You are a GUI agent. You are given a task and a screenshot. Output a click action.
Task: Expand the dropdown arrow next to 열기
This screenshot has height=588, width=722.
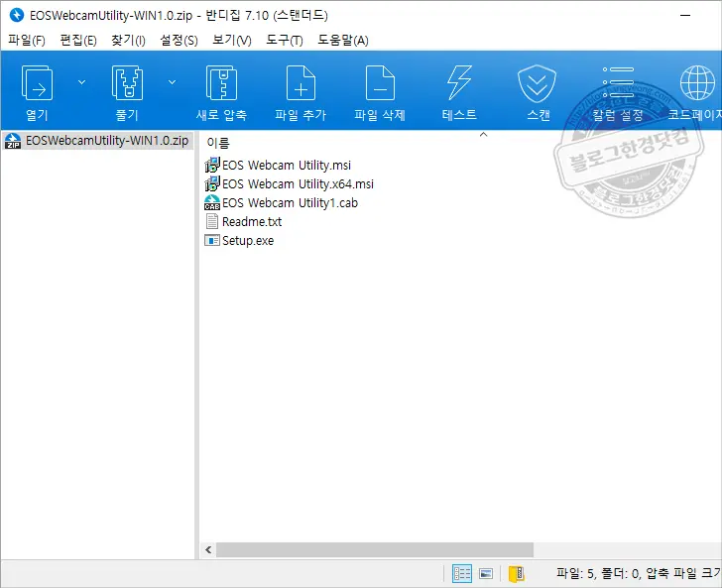81,82
